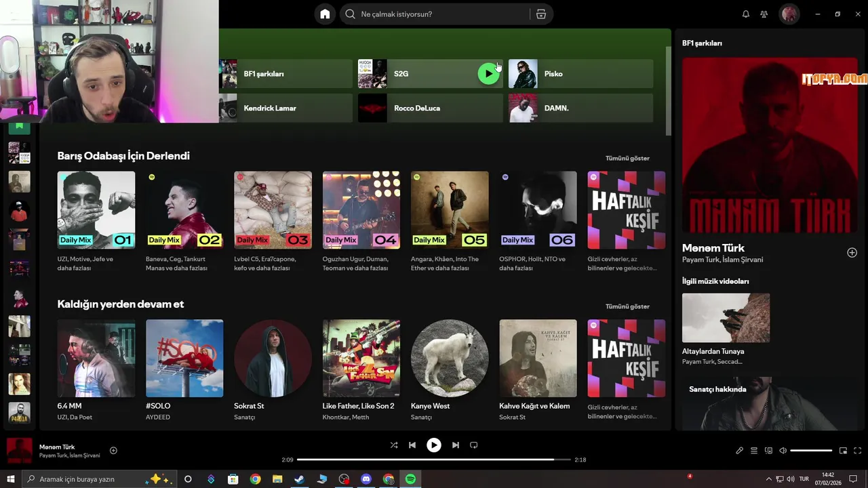Open the DAMN. shortcut tile
868x488 pixels.
(580, 108)
